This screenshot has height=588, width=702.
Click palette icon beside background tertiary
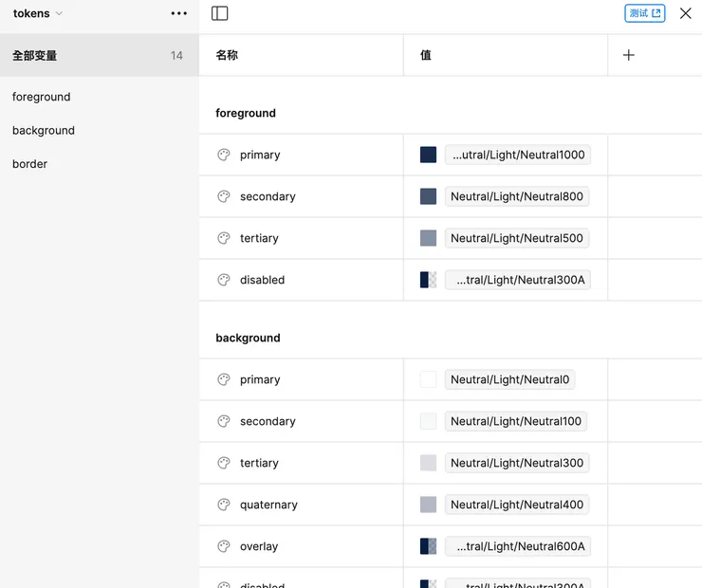[224, 463]
